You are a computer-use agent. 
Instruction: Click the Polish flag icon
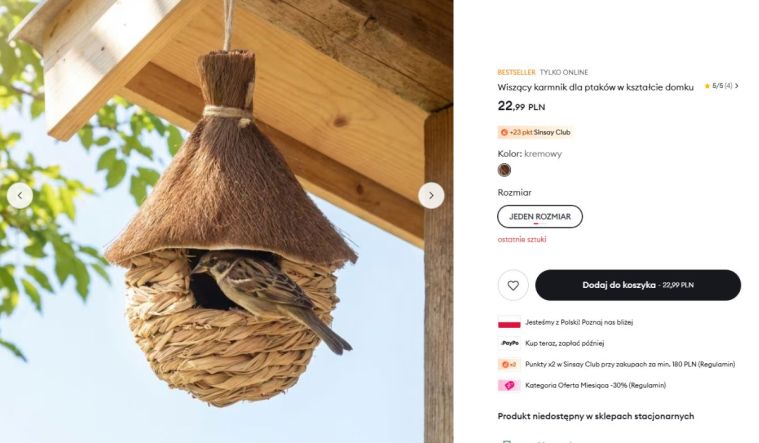click(x=509, y=322)
